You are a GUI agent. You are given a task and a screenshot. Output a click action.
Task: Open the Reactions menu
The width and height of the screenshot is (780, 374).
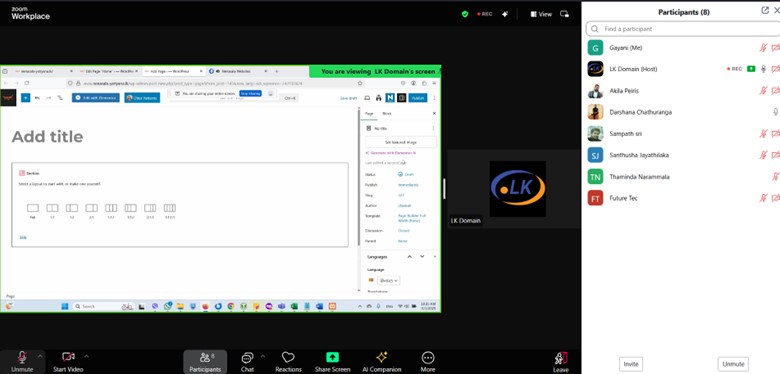(x=288, y=362)
